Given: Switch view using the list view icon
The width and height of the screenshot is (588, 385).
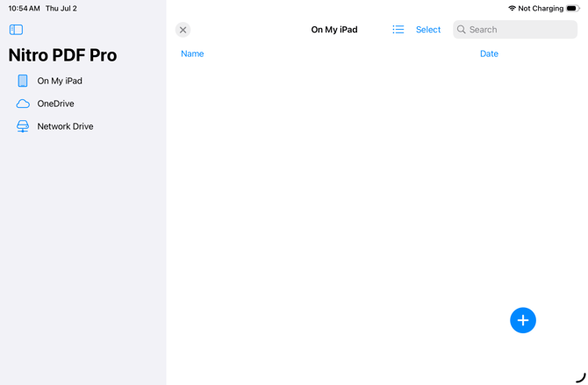Looking at the screenshot, I should tap(398, 30).
